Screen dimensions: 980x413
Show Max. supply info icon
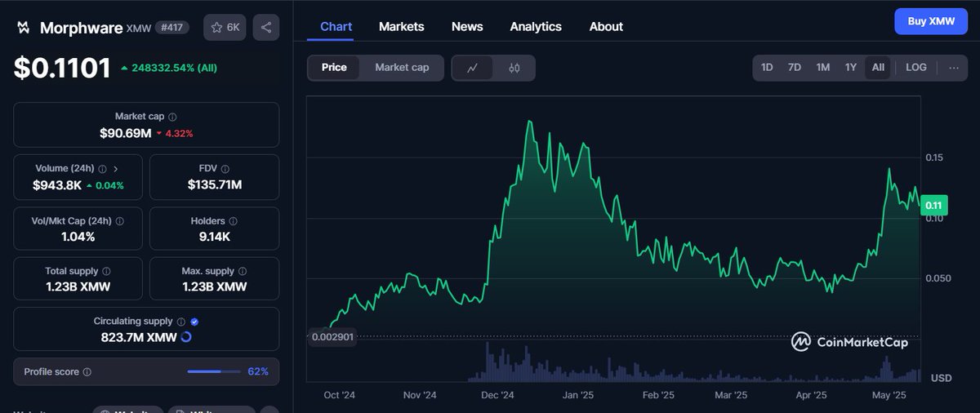pos(241,271)
